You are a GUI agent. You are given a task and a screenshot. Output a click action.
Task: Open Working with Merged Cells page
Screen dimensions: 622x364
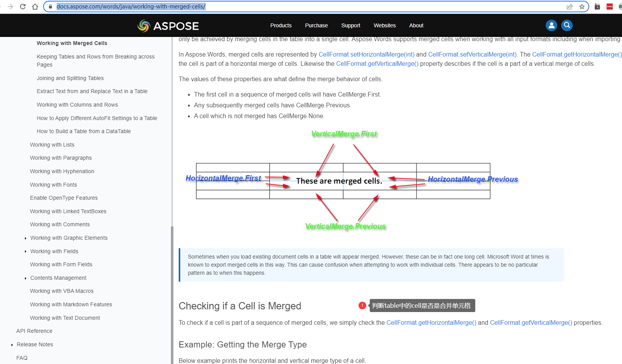[72, 43]
